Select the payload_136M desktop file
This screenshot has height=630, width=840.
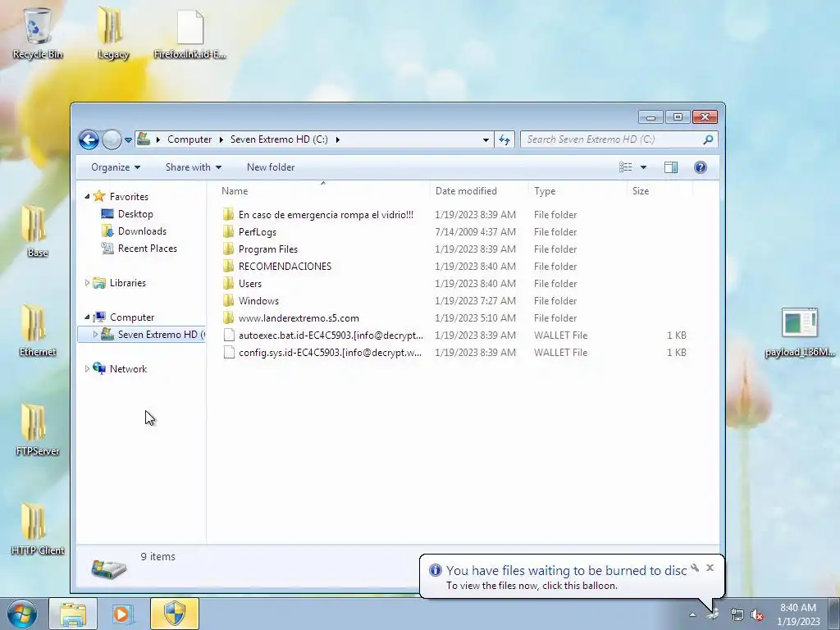pyautogui.click(x=800, y=332)
